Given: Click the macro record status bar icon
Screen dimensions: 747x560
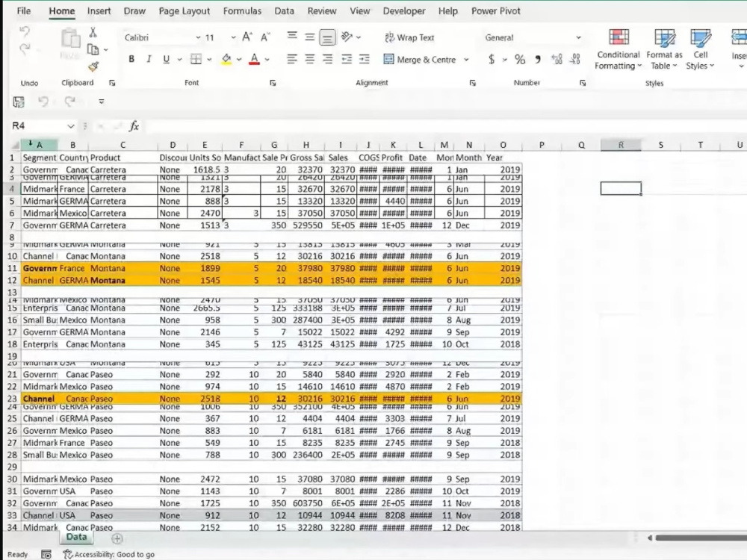Looking at the screenshot, I should tap(46, 554).
